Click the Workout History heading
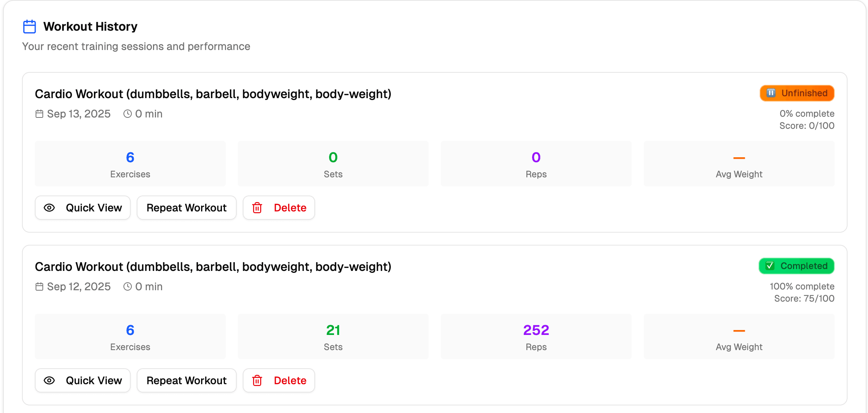This screenshot has height=413, width=868. pos(90,27)
